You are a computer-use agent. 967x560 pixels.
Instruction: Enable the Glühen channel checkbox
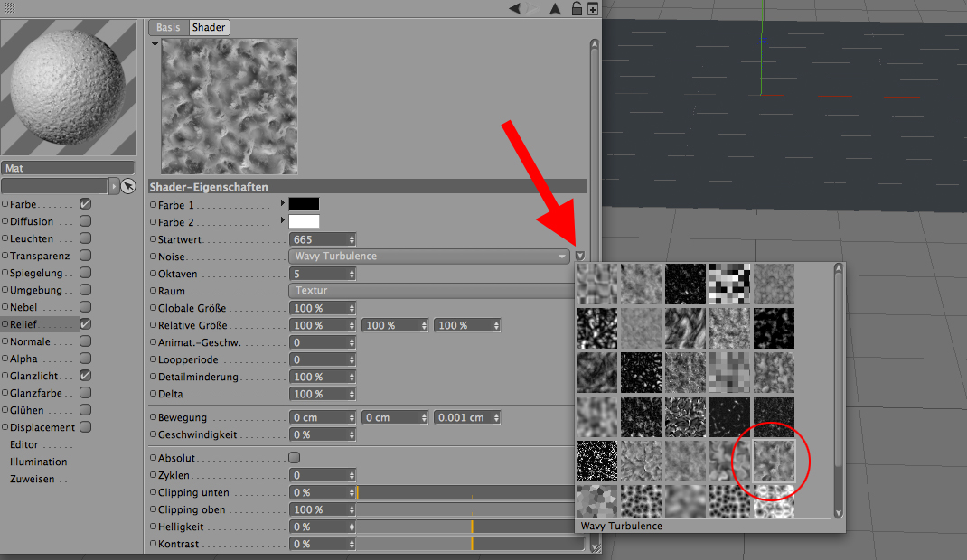pos(86,410)
